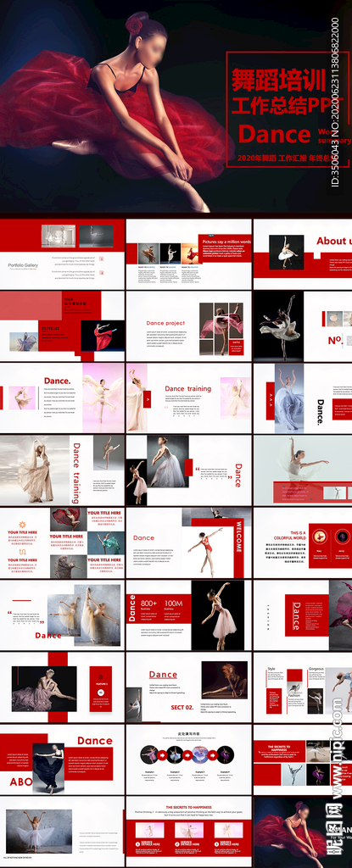
Task: Select the 800+ and 100M statistics slide
Action: [x=188, y=615]
